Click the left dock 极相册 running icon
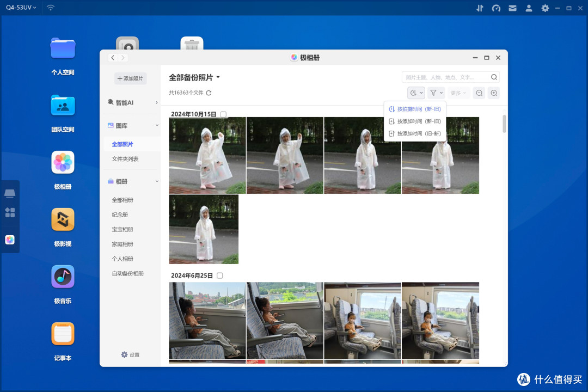 pos(10,240)
